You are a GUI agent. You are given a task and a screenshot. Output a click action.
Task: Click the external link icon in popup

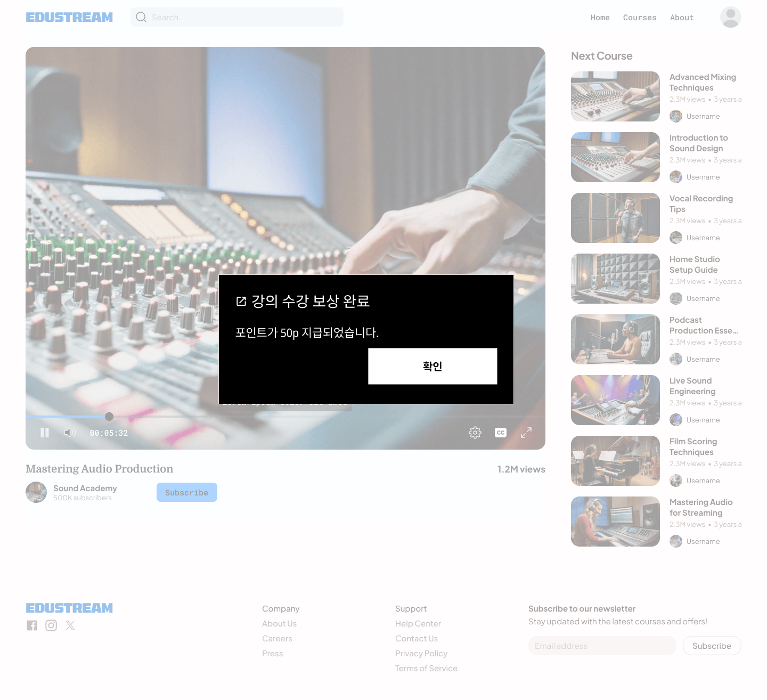(x=241, y=301)
